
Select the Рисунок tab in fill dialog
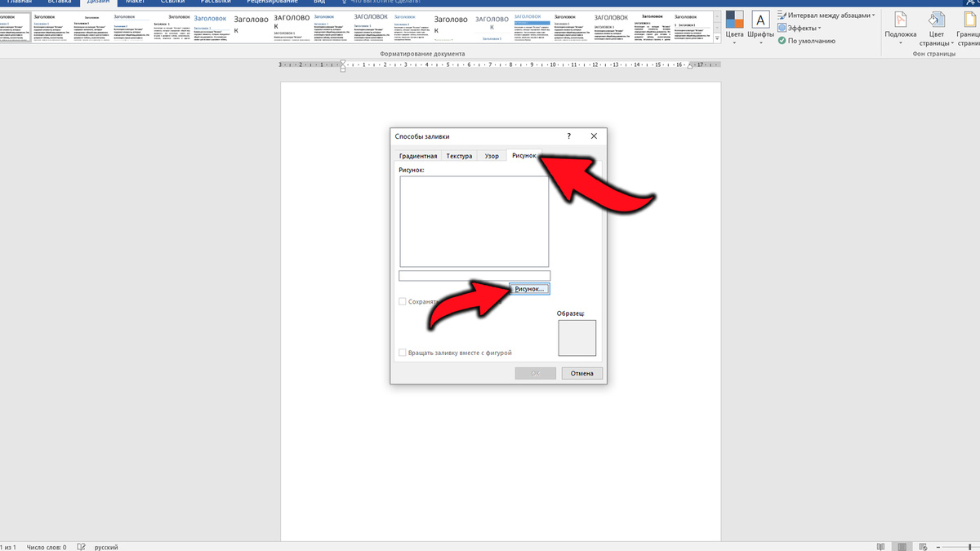tap(523, 155)
